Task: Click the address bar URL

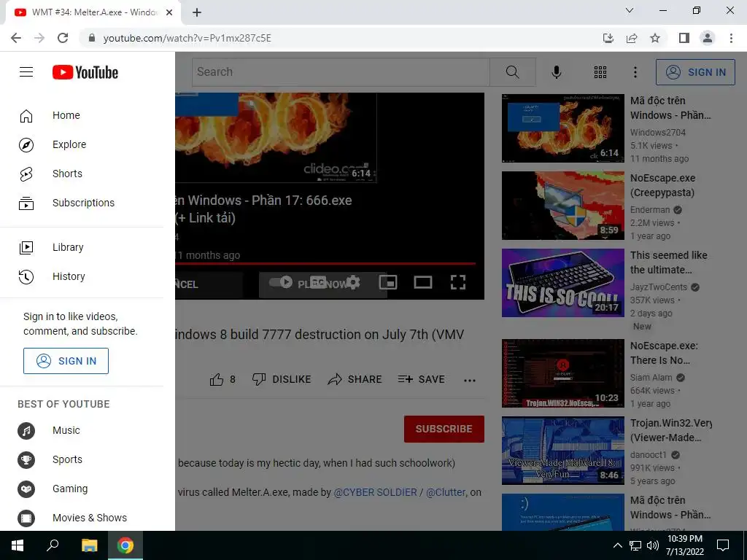Action: pyautogui.click(x=187, y=38)
